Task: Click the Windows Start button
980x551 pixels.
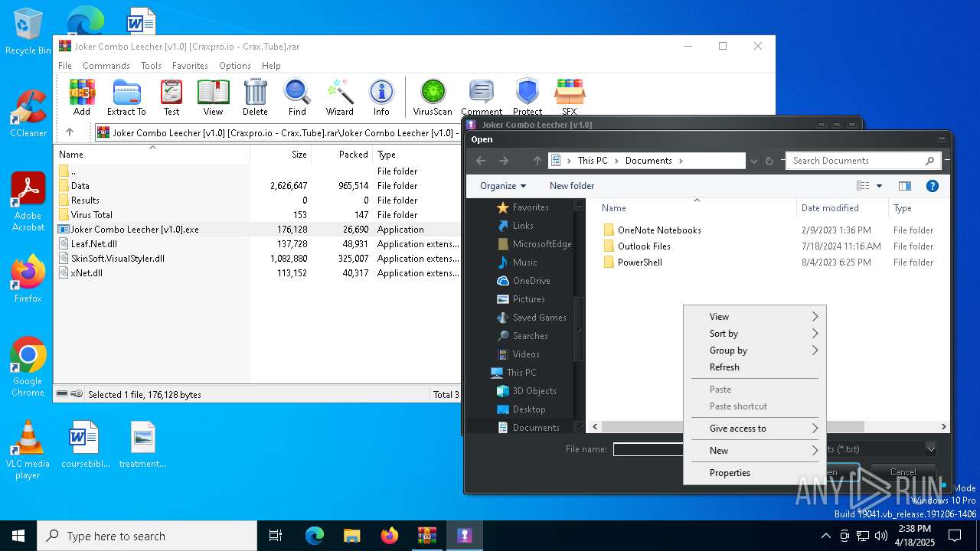Action: coord(18,536)
